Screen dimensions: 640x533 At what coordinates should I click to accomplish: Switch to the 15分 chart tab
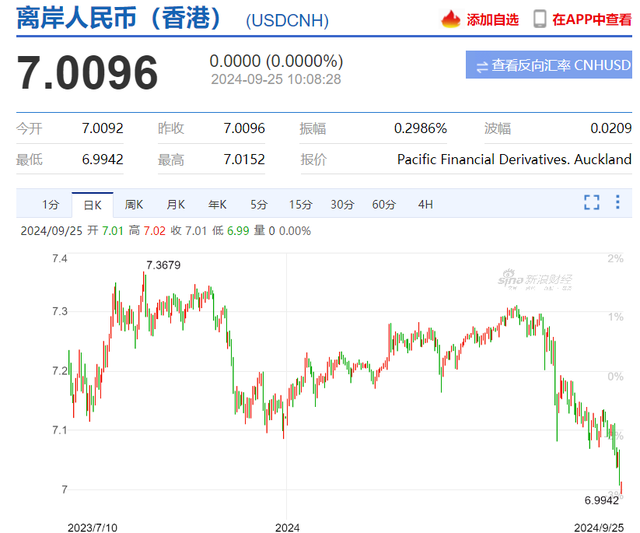[301, 204]
